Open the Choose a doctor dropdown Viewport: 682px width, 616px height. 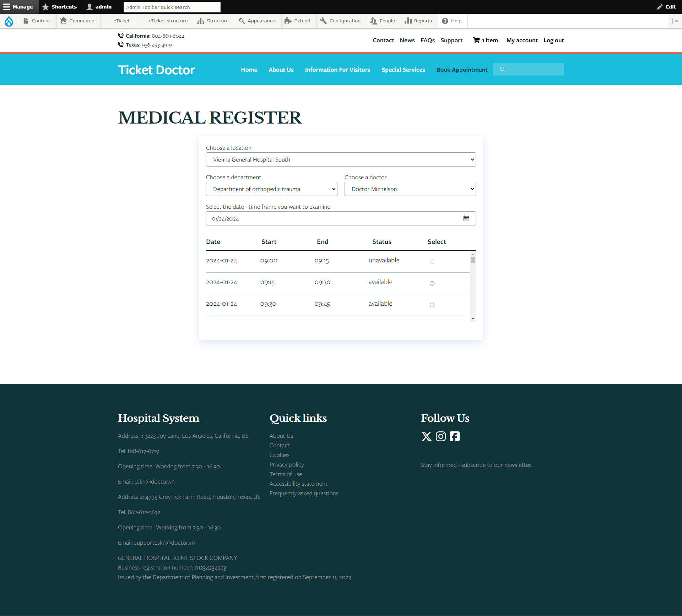410,189
